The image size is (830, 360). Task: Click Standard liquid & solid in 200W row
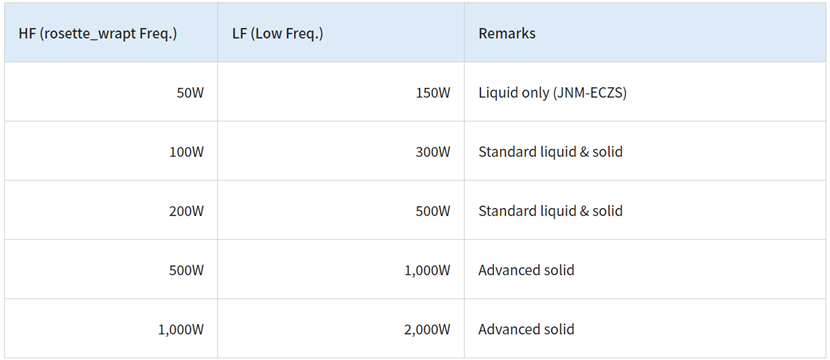click(551, 211)
